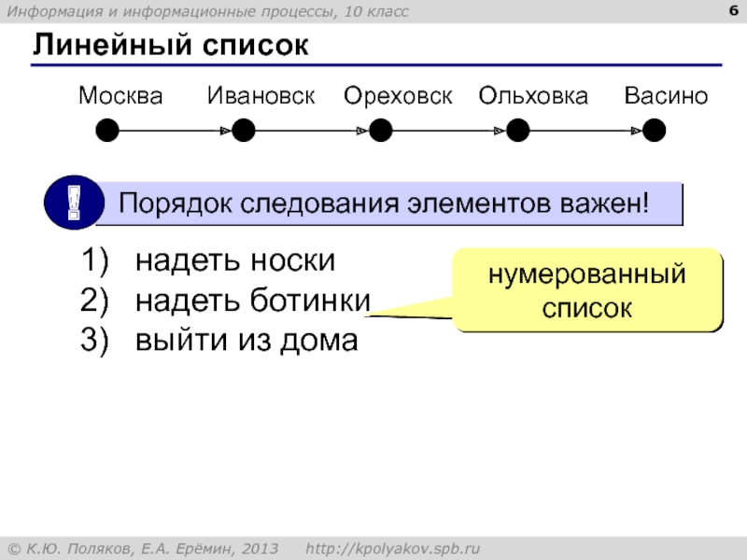
Task: Select the black node under Ореховск
Action: [379, 131]
